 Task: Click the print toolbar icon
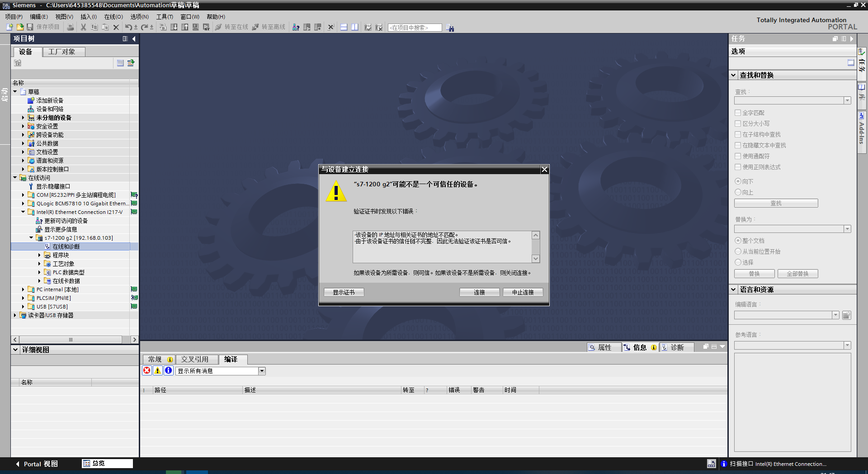pyautogui.click(x=71, y=27)
